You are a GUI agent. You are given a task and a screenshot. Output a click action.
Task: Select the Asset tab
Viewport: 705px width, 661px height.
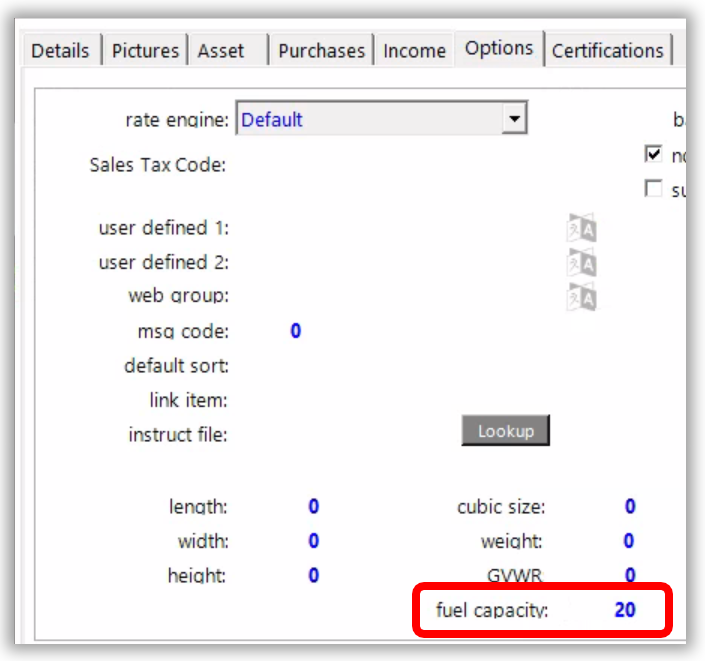click(222, 50)
